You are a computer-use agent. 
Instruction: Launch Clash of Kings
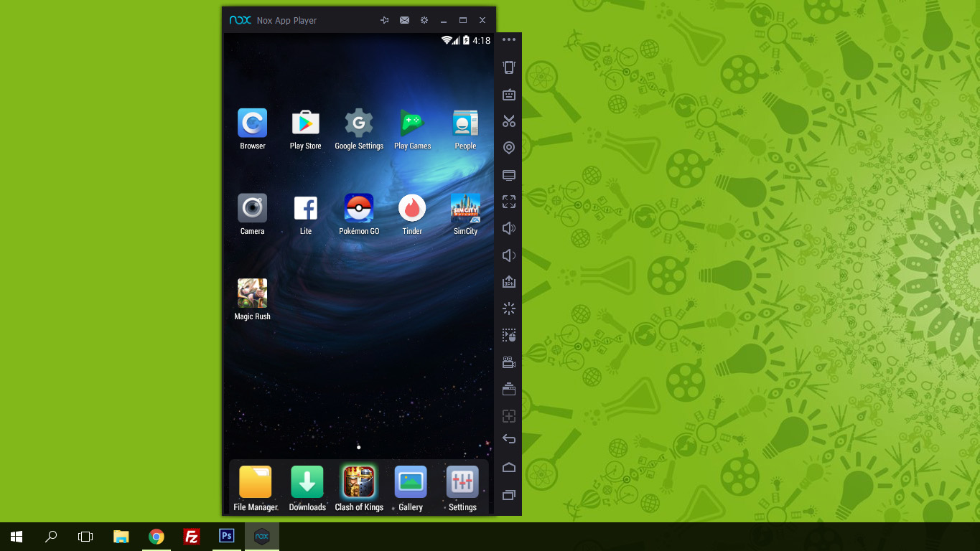tap(359, 482)
